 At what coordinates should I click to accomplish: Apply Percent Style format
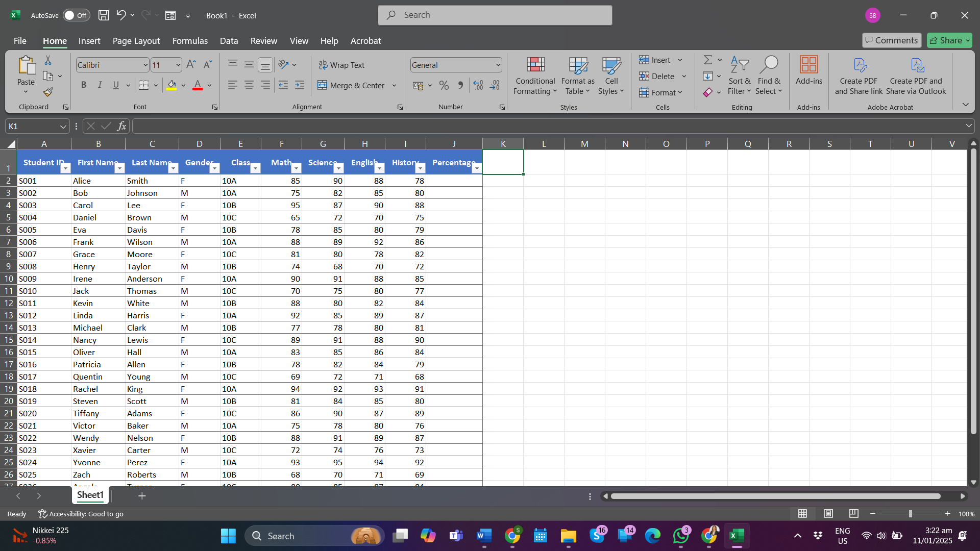point(444,86)
